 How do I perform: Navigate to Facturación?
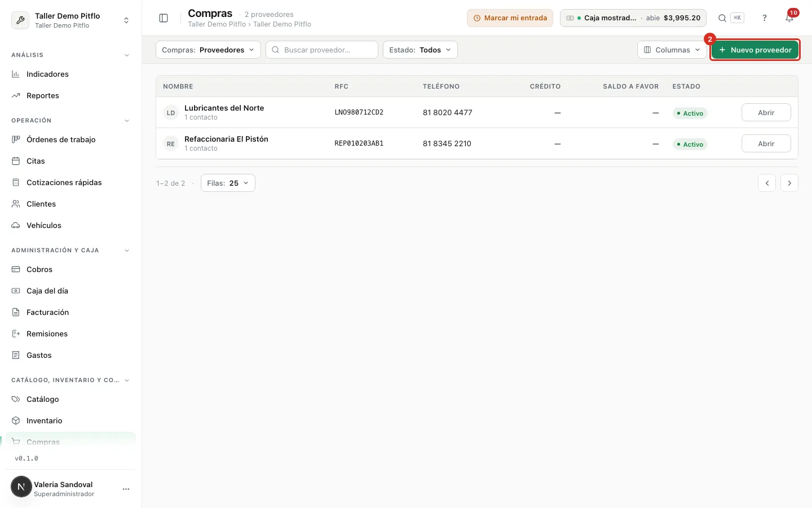(x=71, y=312)
